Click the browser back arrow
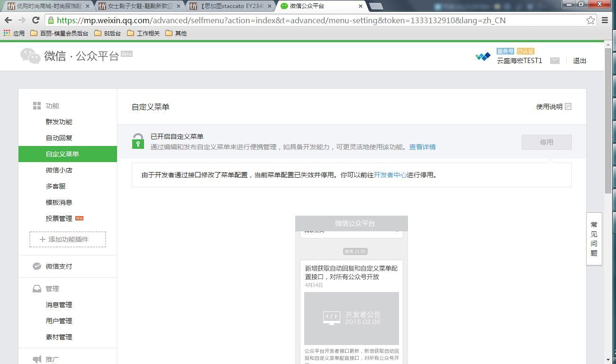 (x=8, y=20)
